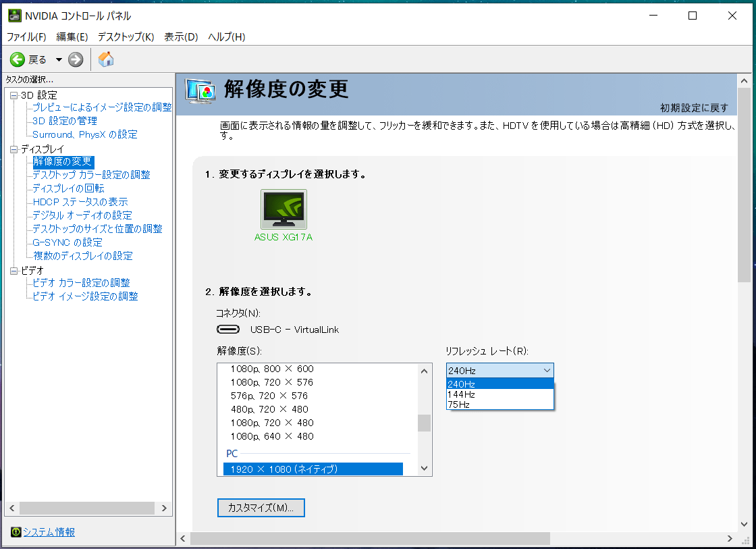756x549 pixels.
Task: Select resolution 1080p, 800 × 600
Action: click(272, 369)
